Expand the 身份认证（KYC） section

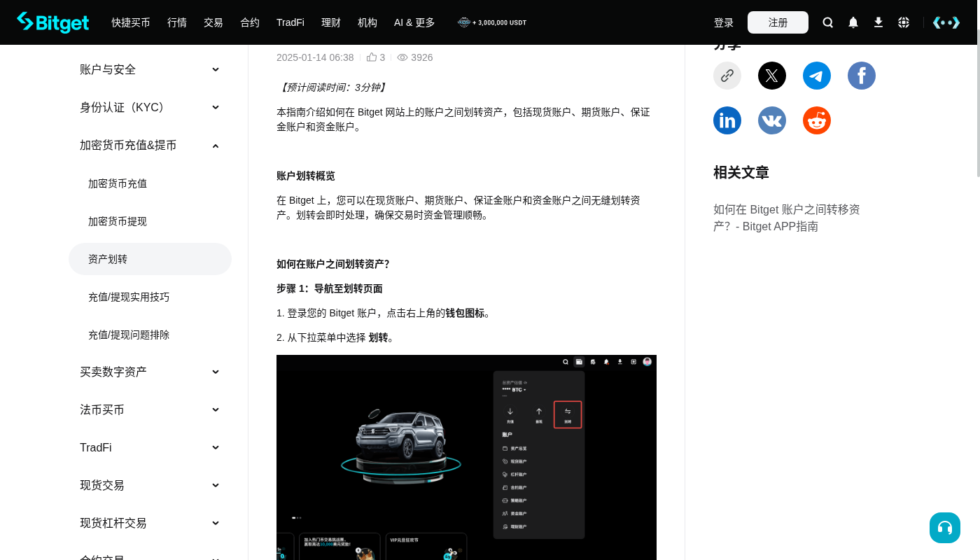(x=150, y=107)
